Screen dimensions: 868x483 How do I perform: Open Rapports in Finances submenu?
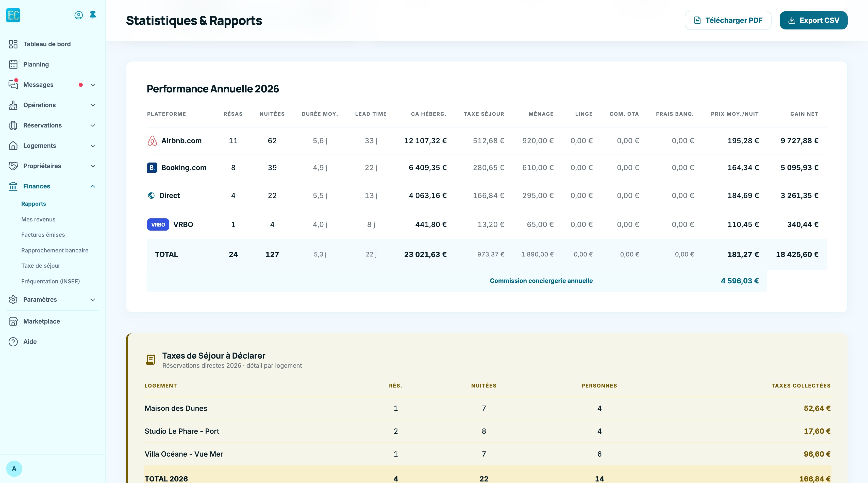pyautogui.click(x=34, y=204)
